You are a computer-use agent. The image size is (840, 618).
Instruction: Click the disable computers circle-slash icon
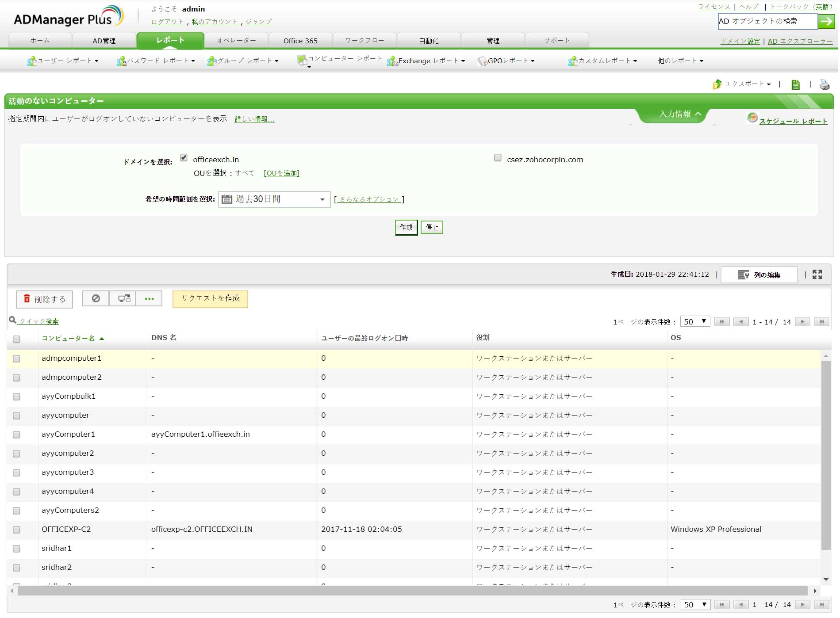point(96,299)
